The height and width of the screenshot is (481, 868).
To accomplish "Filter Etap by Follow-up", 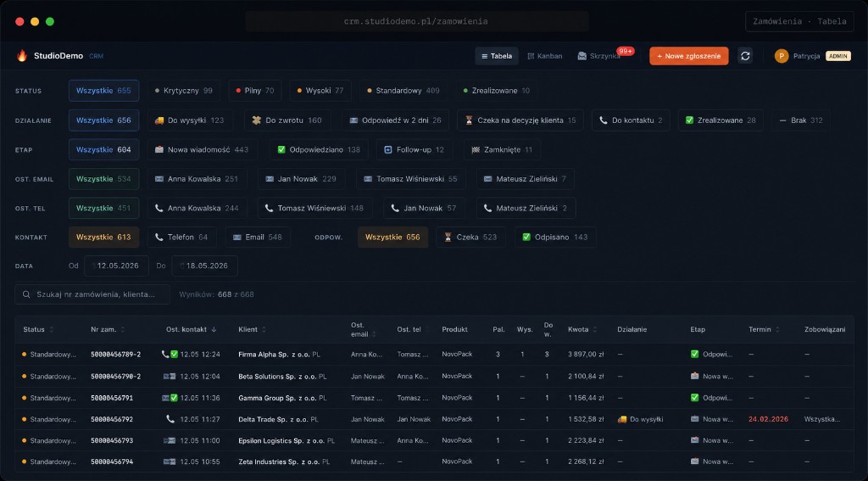I will (x=414, y=149).
